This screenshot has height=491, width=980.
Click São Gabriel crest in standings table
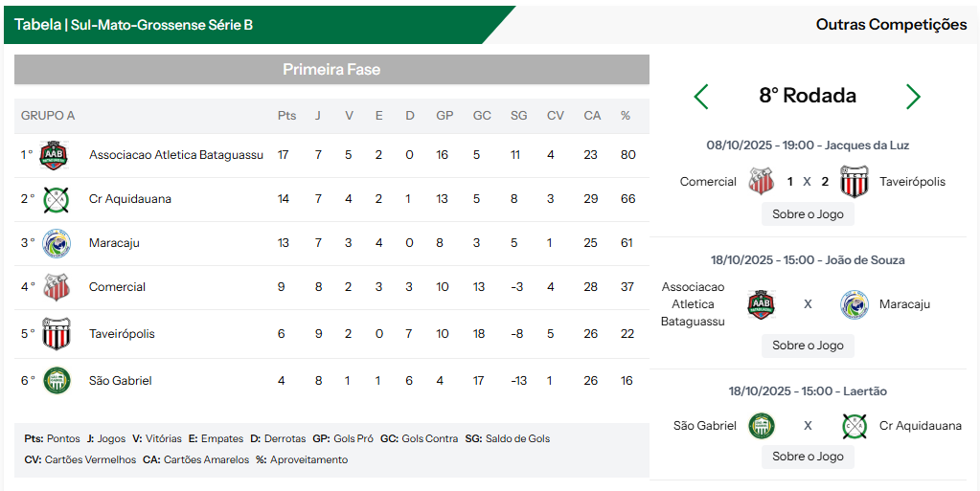(57, 381)
